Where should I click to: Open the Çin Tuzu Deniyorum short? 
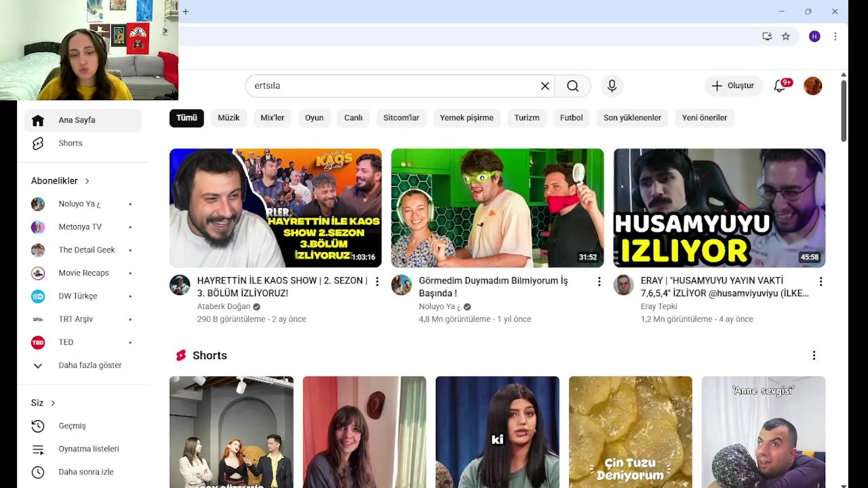pos(631,432)
